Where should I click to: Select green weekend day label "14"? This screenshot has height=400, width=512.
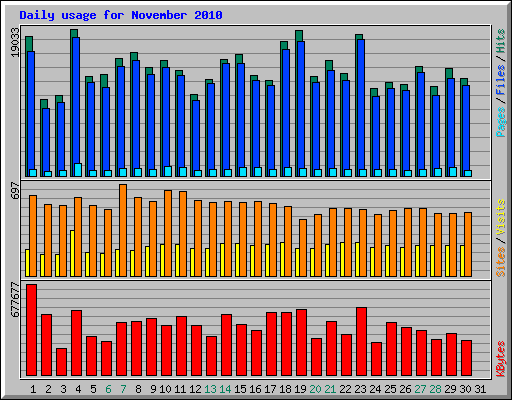[x=225, y=389]
